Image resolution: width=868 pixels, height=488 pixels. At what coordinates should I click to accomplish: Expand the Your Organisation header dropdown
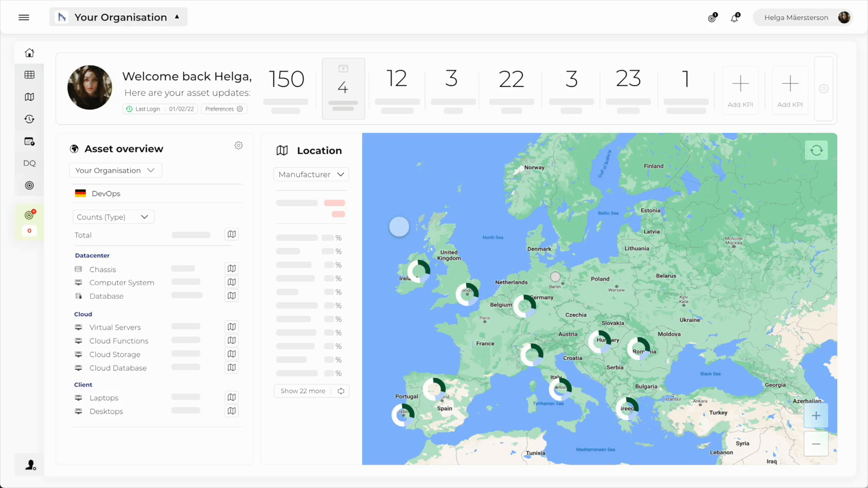pos(118,17)
